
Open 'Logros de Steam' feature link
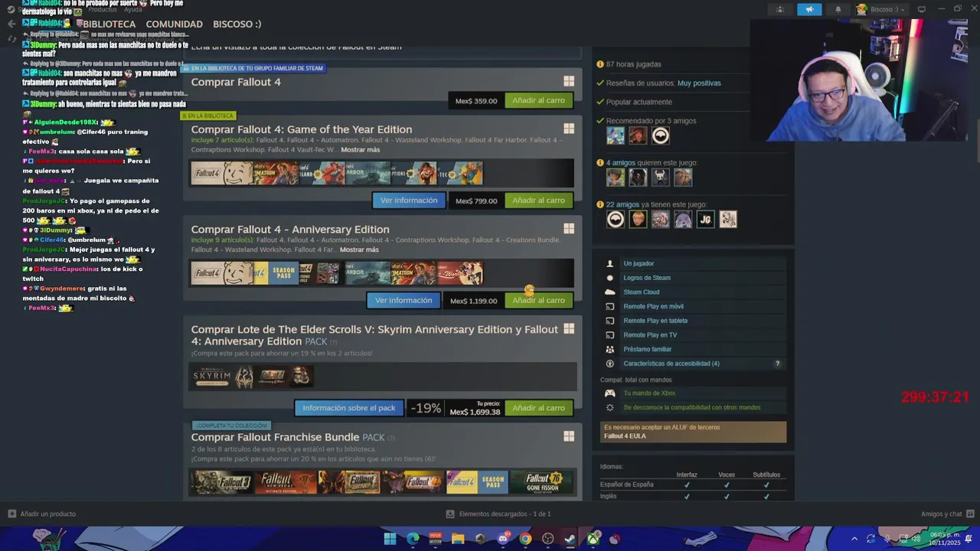tap(647, 278)
